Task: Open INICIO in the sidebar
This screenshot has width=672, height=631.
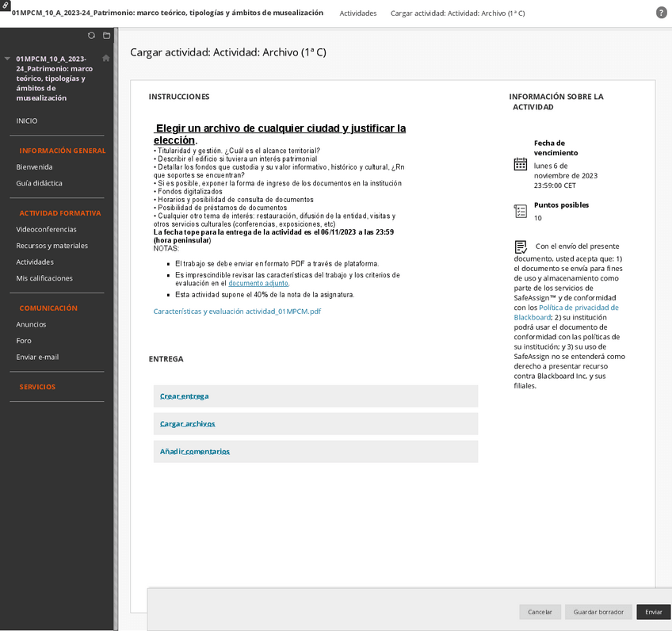Action: pos(27,120)
